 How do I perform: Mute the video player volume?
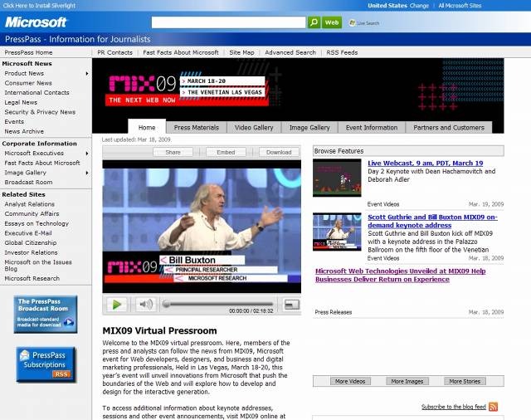(146, 305)
